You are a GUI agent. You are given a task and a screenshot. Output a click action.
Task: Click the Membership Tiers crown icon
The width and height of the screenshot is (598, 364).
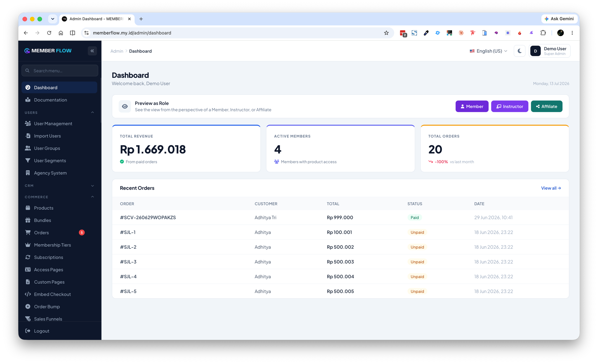tap(28, 245)
